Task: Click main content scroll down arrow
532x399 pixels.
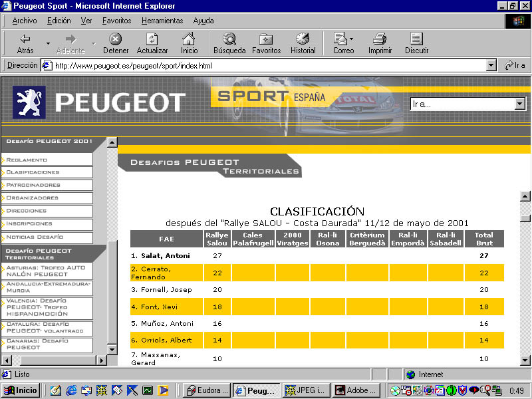Action: tap(525, 360)
